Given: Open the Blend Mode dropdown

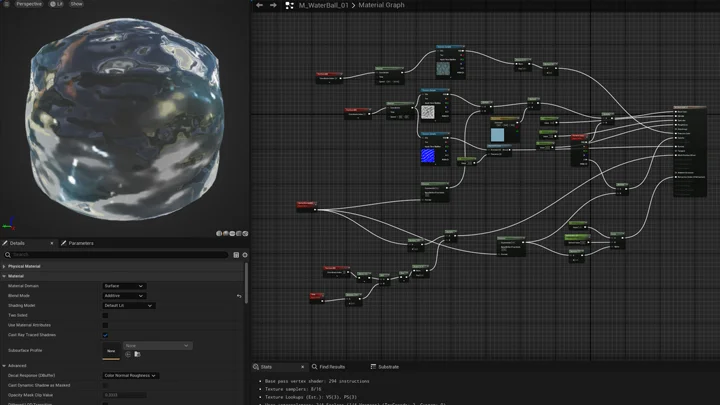Looking at the screenshot, I should coord(124,296).
